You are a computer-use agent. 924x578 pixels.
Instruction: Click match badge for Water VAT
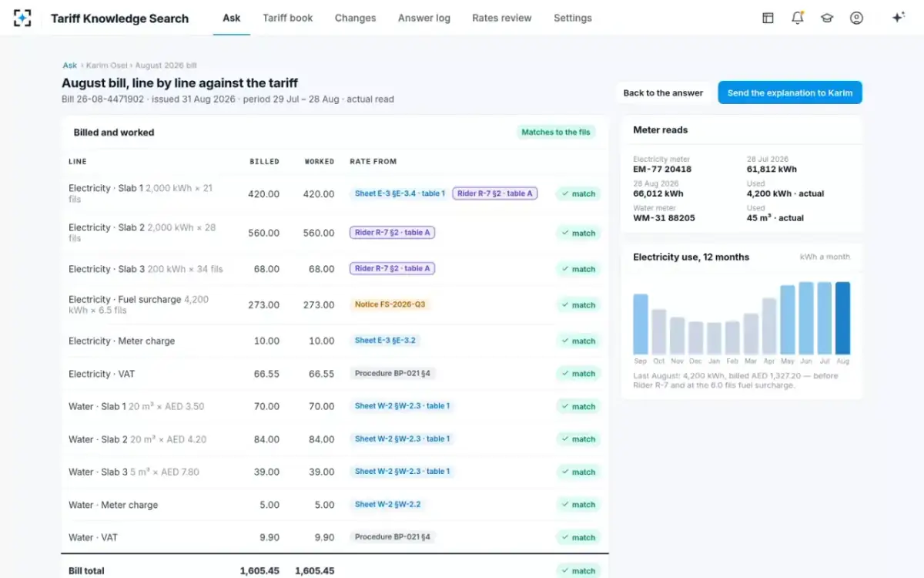[x=578, y=537]
